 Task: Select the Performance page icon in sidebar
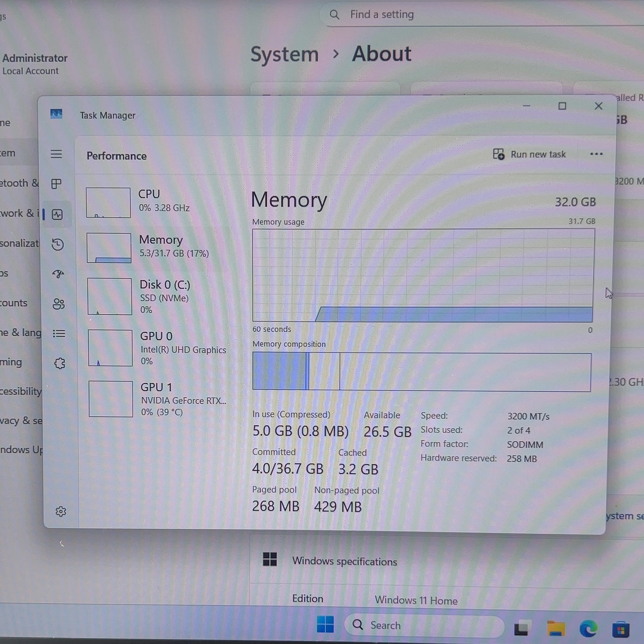(57, 214)
